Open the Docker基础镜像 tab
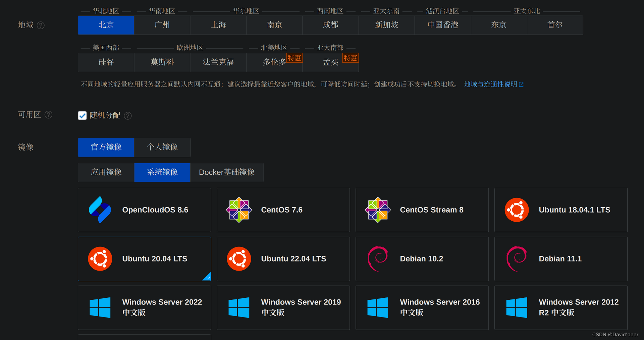The height and width of the screenshot is (340, 644). (227, 172)
